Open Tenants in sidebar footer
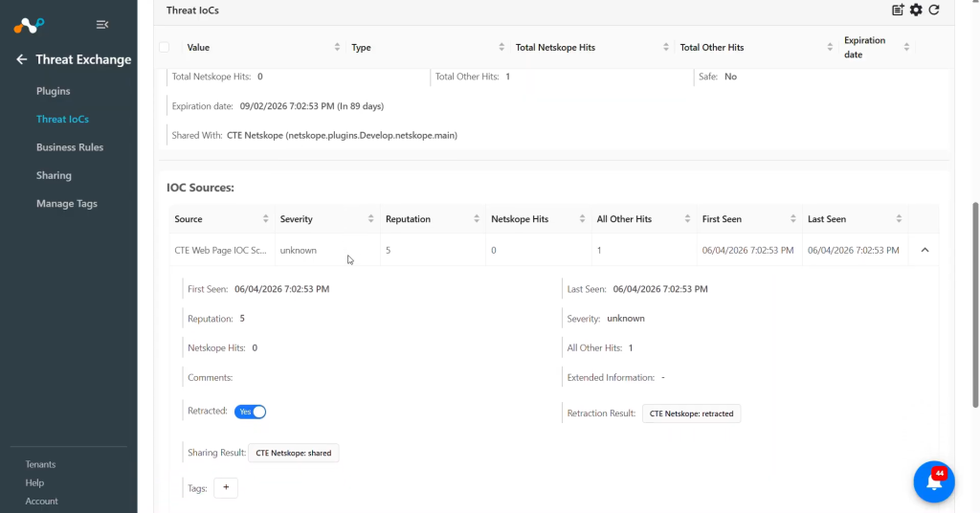The width and height of the screenshot is (980, 513). coord(40,464)
